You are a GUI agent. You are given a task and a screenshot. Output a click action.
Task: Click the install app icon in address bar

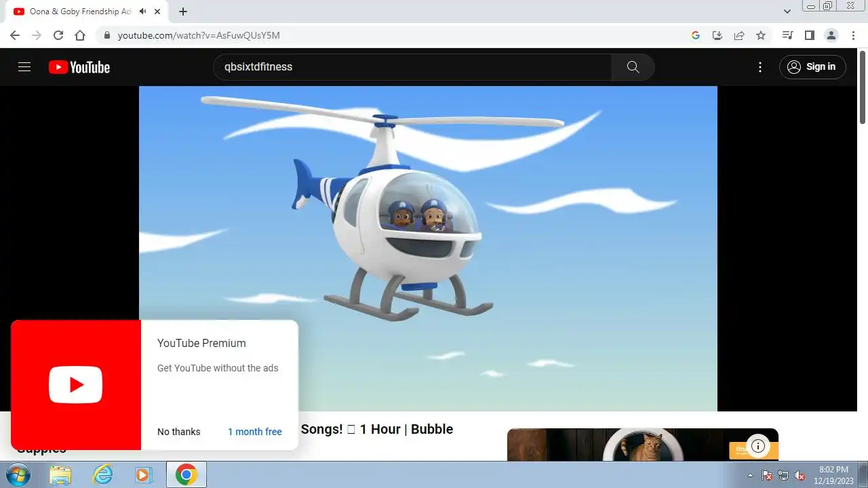(x=717, y=35)
